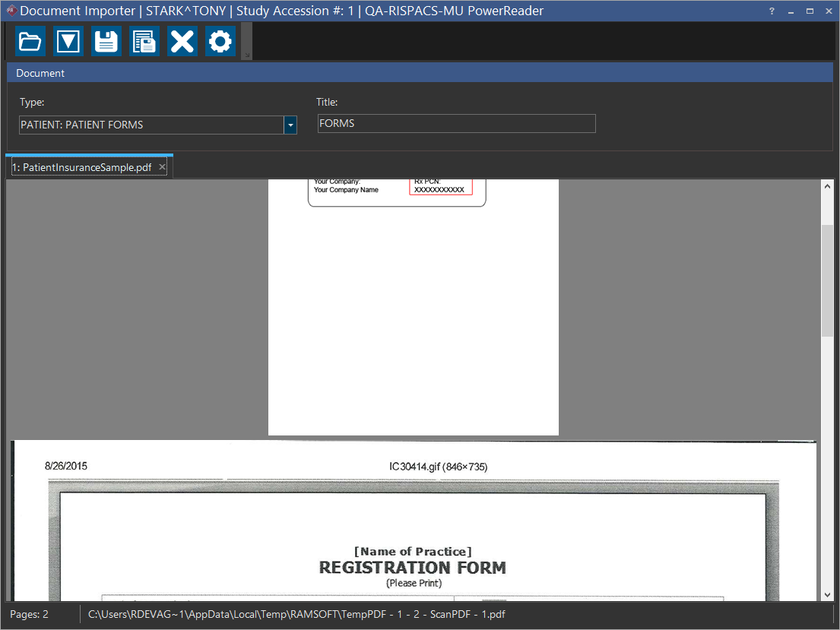Click the vertical scrollbar thumb
This screenshot has height=630, width=840.
[827, 281]
